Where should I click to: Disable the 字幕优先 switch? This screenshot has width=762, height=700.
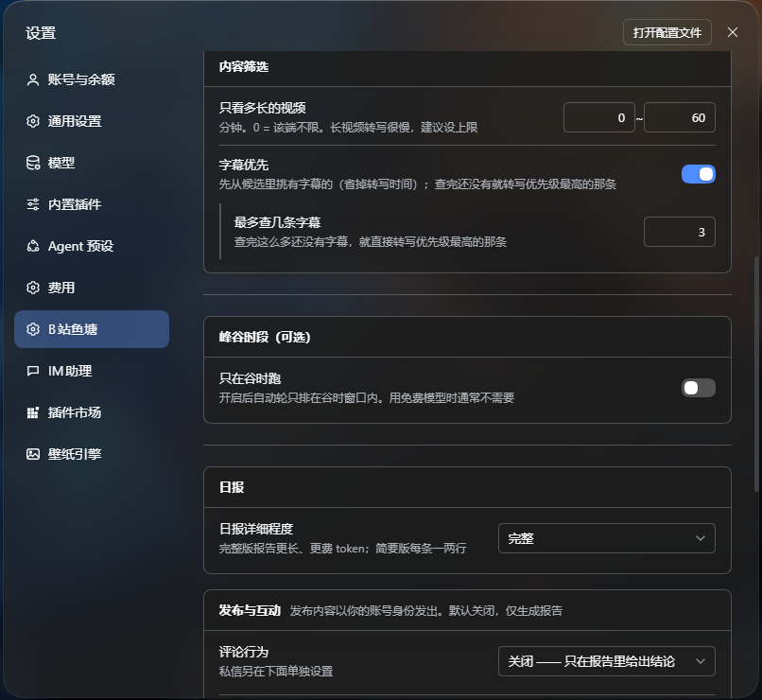699,174
